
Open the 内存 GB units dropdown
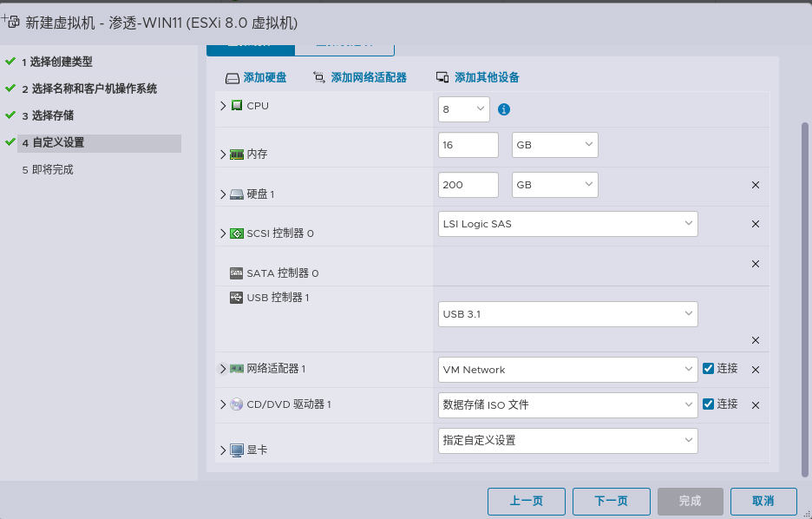tap(554, 144)
